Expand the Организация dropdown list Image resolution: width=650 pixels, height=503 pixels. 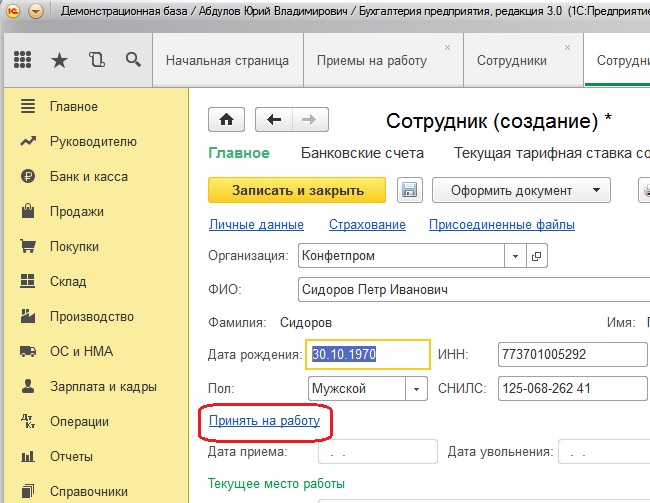(x=516, y=256)
